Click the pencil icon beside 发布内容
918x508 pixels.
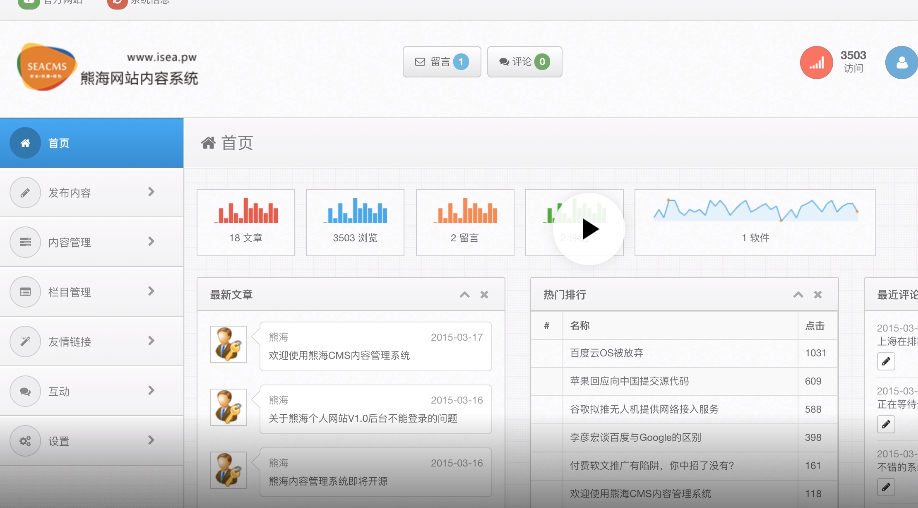pos(25,193)
